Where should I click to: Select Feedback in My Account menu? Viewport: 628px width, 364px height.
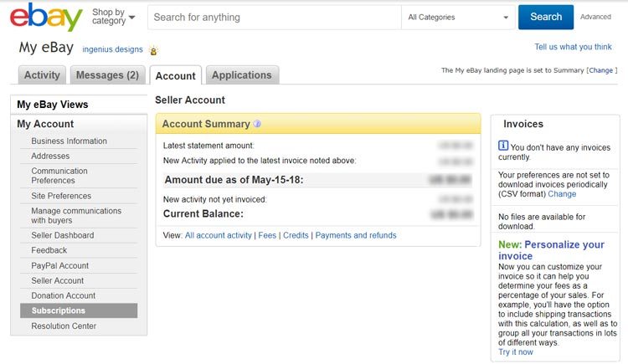(49, 250)
